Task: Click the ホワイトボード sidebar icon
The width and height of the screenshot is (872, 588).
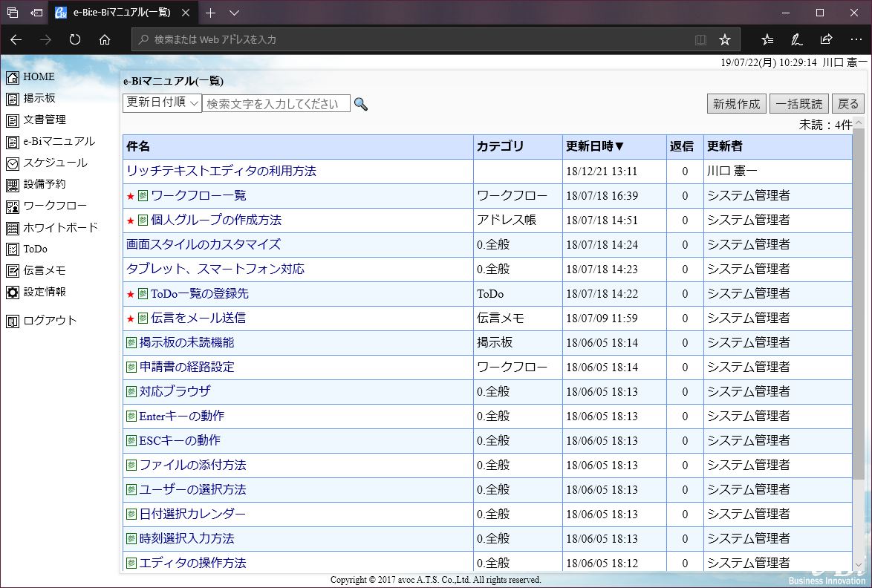Action: pos(13,228)
